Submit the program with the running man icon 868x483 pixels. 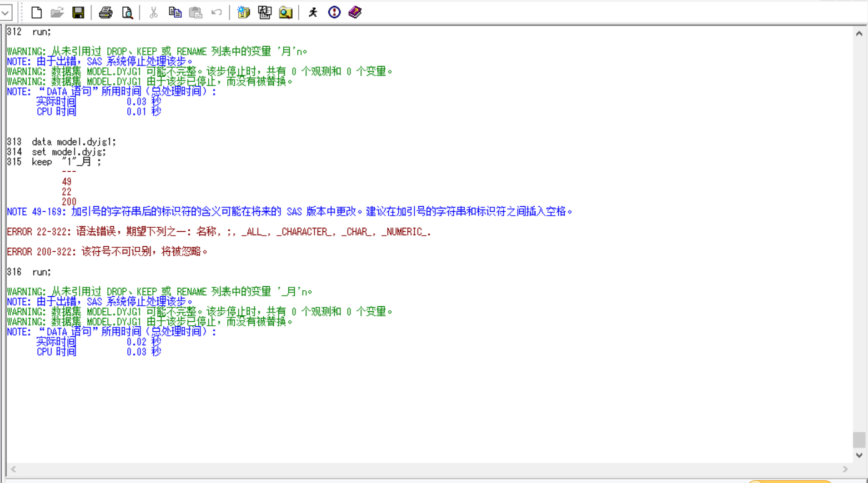click(x=313, y=12)
